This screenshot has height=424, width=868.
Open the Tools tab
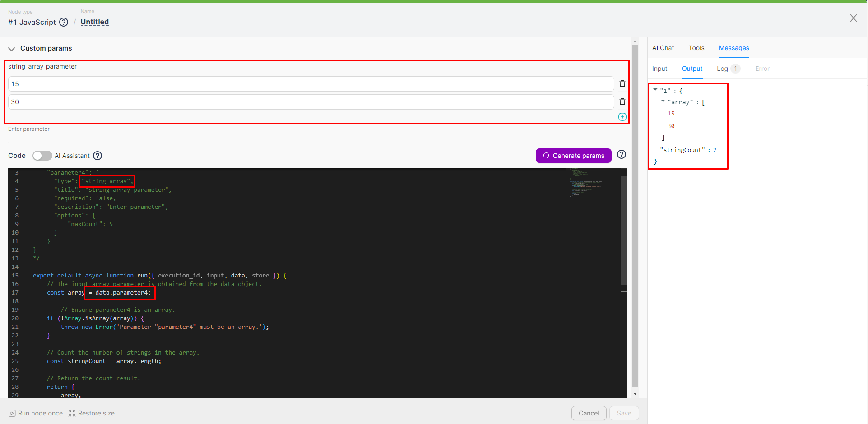coord(696,48)
